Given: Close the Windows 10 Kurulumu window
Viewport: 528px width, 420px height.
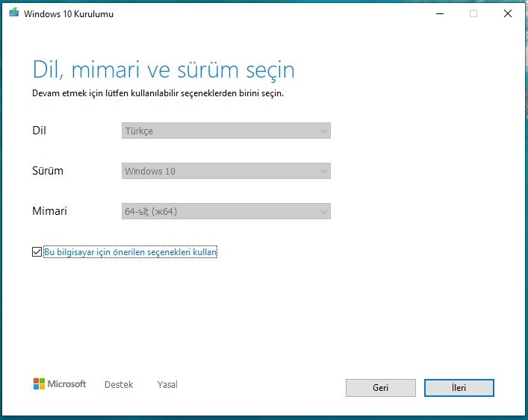Looking at the screenshot, I should click(x=508, y=13).
